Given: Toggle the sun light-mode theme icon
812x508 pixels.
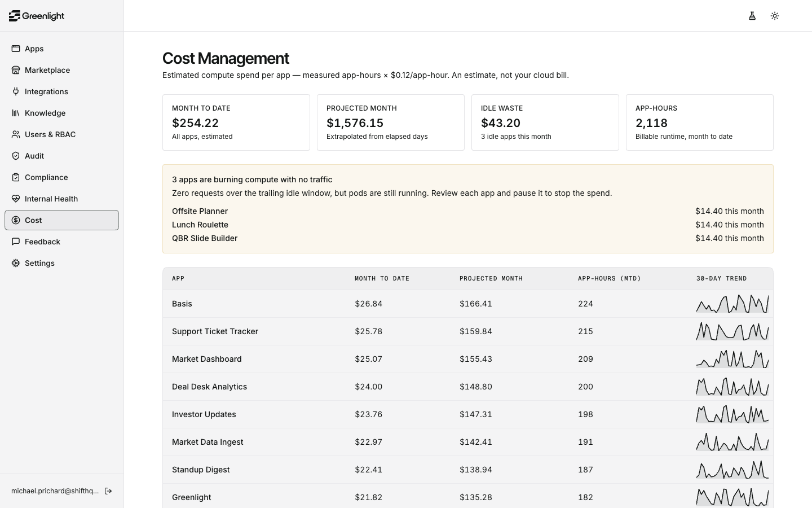Looking at the screenshot, I should (x=775, y=16).
